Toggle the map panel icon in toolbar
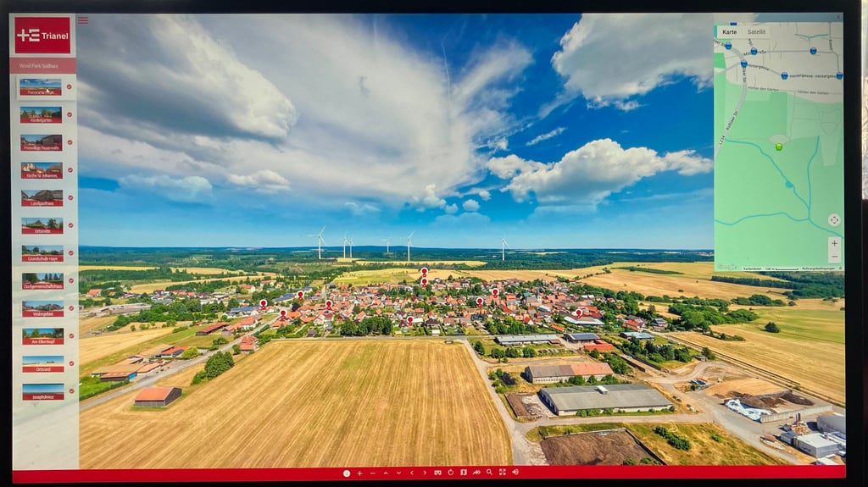Image resolution: width=868 pixels, height=487 pixels. pos(464,472)
